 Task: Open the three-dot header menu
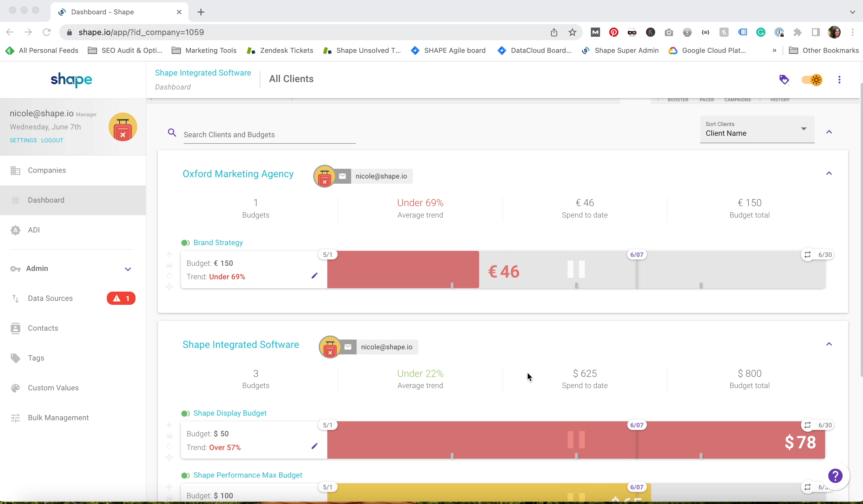839,80
